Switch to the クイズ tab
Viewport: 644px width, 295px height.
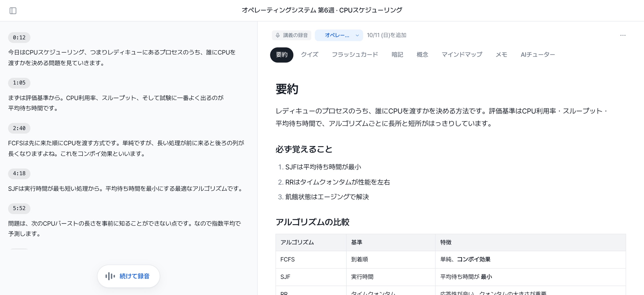[309, 55]
